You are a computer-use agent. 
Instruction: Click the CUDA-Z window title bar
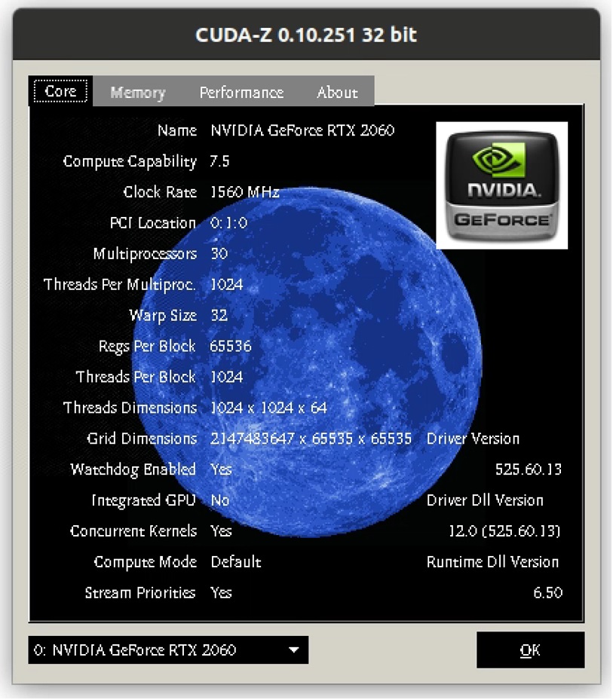click(306, 35)
